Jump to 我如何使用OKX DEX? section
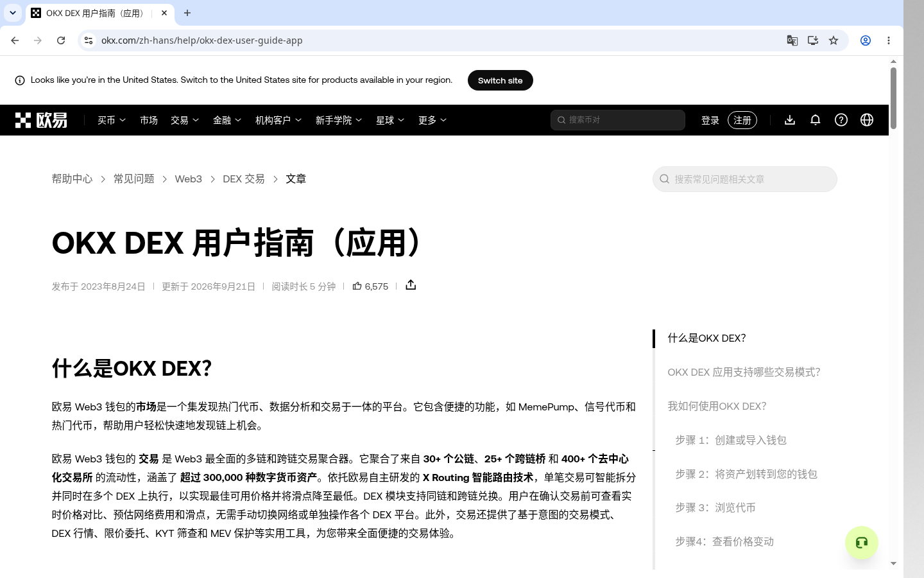This screenshot has width=924, height=578. coord(717,407)
